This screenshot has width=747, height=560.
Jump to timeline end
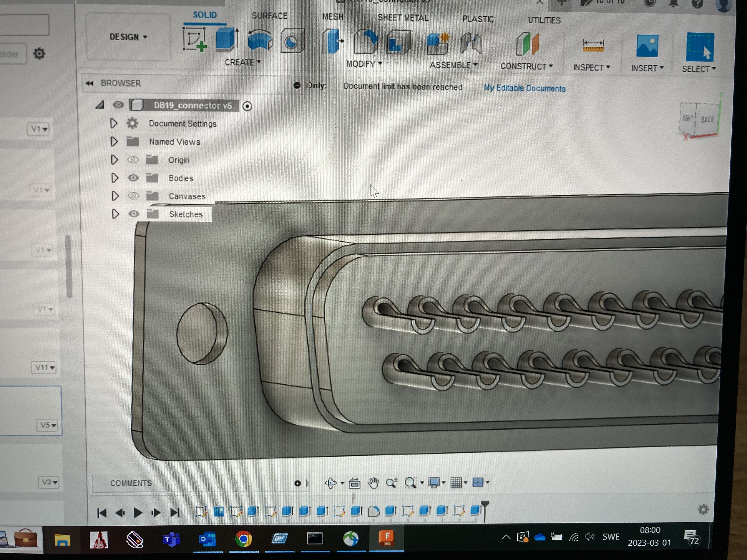[175, 513]
